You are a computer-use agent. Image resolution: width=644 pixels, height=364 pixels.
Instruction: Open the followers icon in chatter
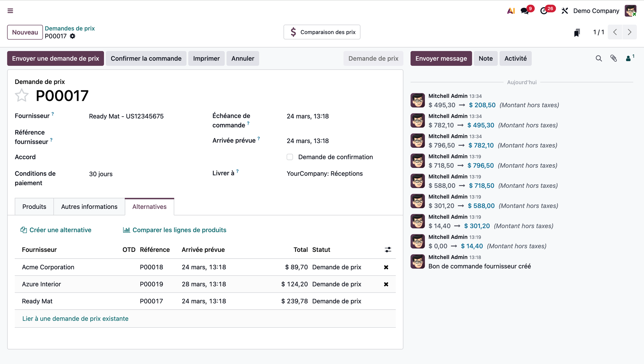[x=629, y=58]
